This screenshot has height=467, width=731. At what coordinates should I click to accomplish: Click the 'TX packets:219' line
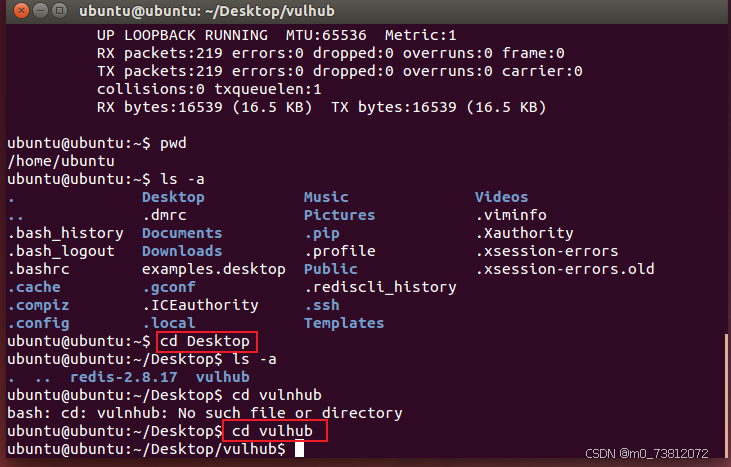click(x=339, y=71)
